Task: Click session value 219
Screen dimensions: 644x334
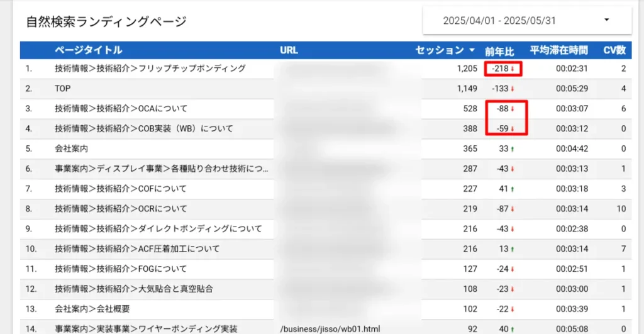Action: tap(470, 209)
